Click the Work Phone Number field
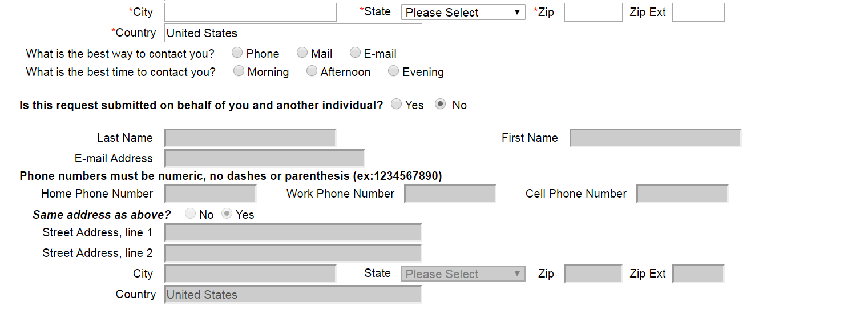This screenshot has width=868, height=317. click(x=450, y=194)
